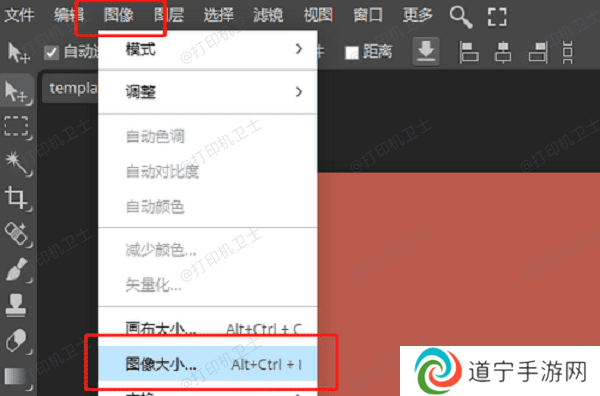Switch to the templa document tab
Viewport: 600px width, 396px height.
[70, 89]
